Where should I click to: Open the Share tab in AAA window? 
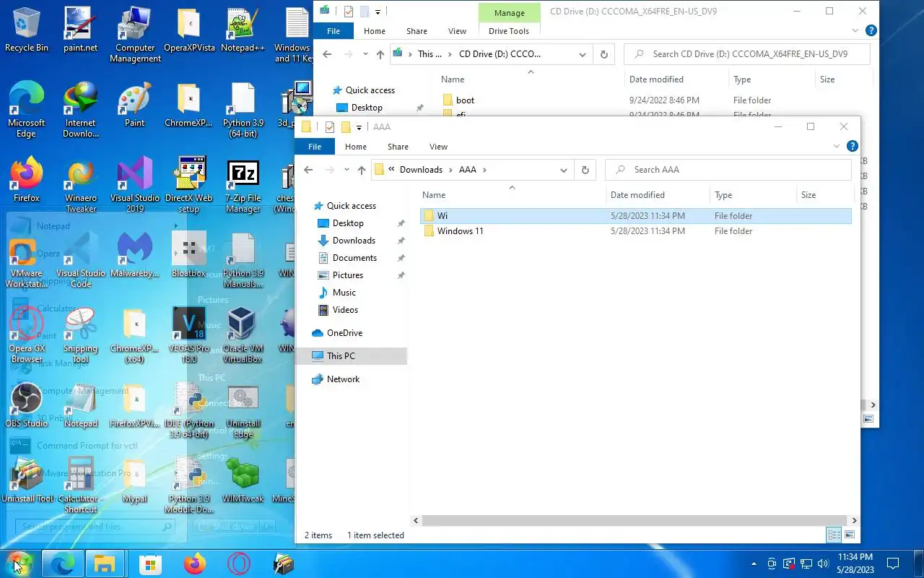pyautogui.click(x=398, y=147)
